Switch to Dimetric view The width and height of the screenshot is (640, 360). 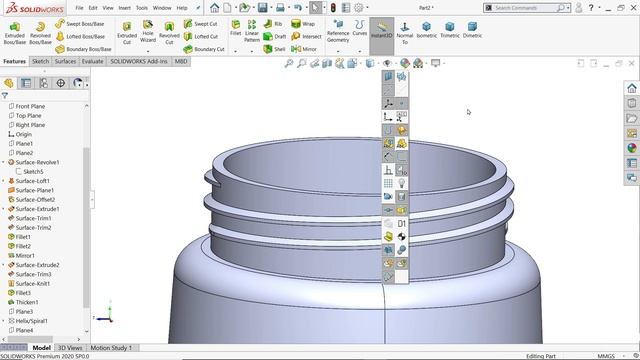472,30
